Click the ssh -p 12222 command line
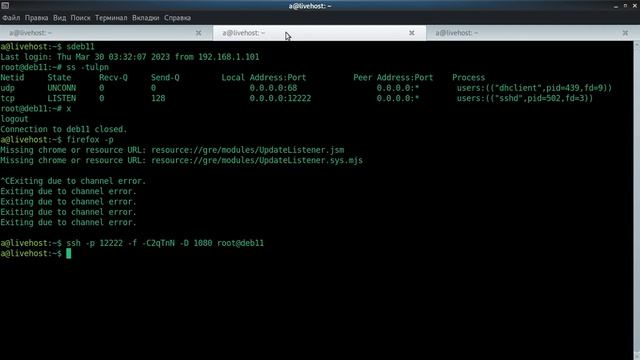 [165, 243]
